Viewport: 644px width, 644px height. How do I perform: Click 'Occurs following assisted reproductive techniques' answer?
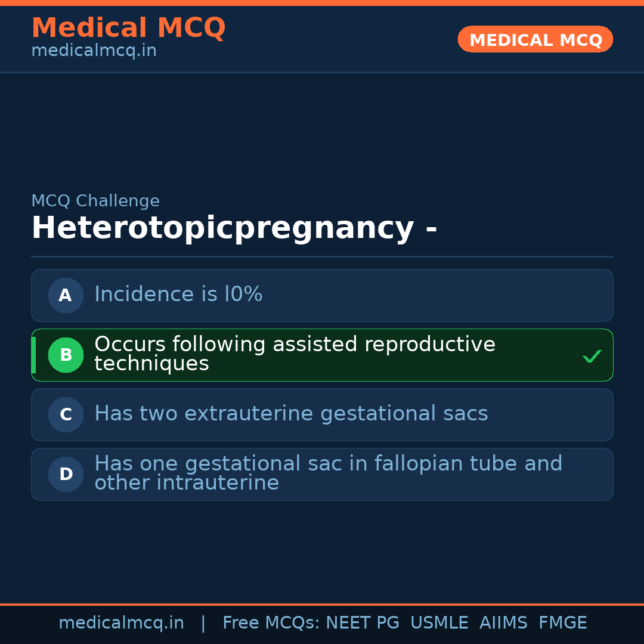(x=295, y=354)
